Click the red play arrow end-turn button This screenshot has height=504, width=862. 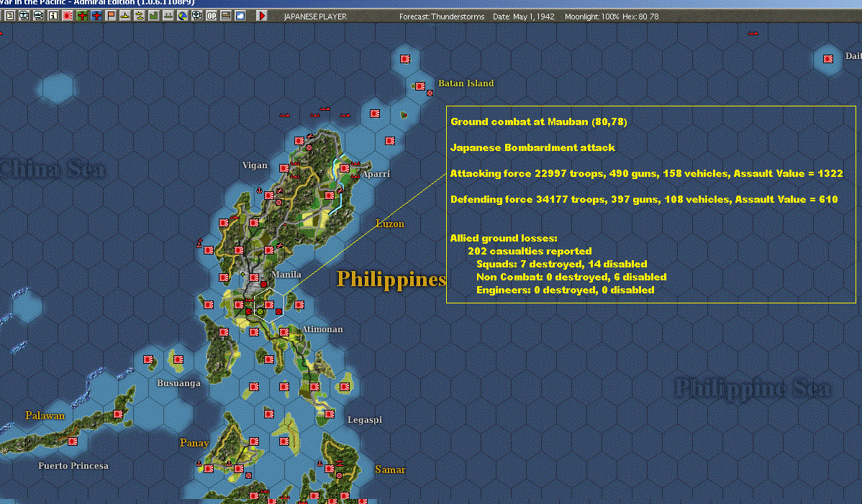pos(262,16)
